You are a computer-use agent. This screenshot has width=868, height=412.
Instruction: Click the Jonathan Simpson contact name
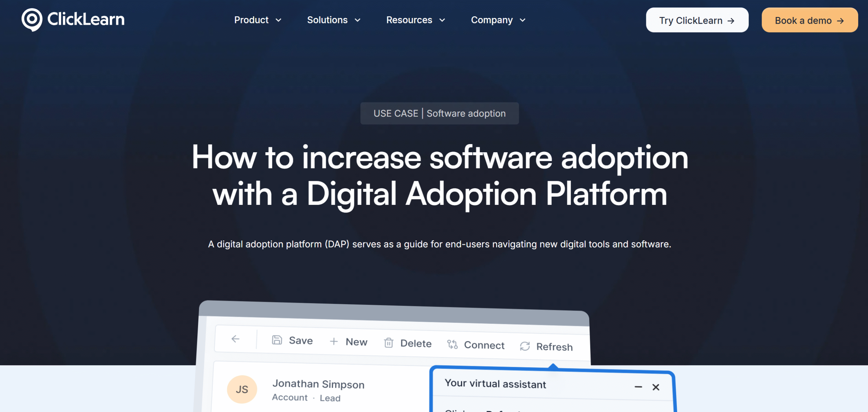tap(318, 384)
